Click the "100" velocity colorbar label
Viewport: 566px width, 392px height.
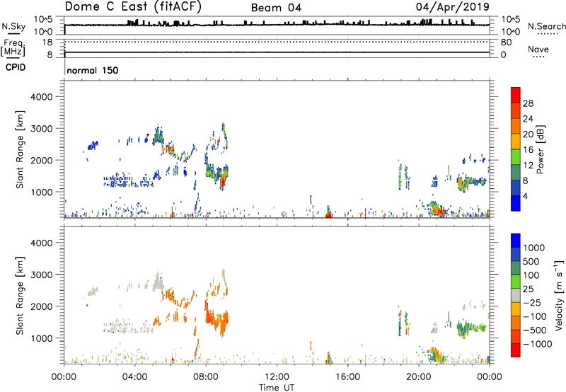pos(531,275)
